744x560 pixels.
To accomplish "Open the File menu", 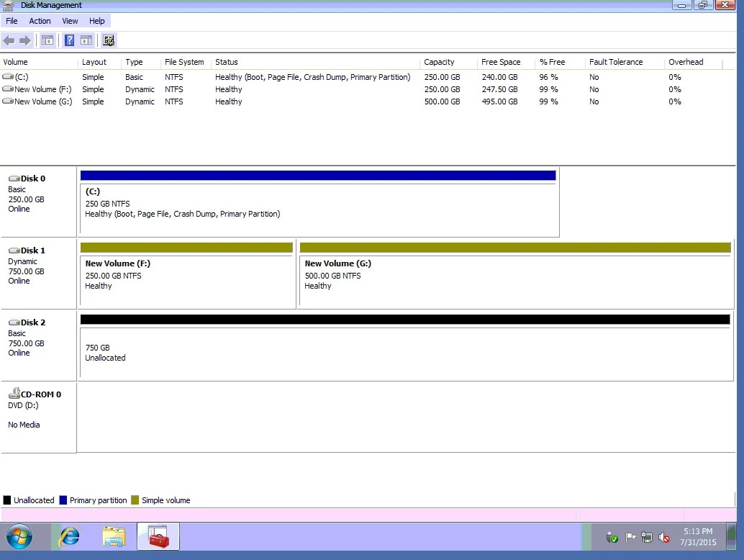I will tap(12, 21).
